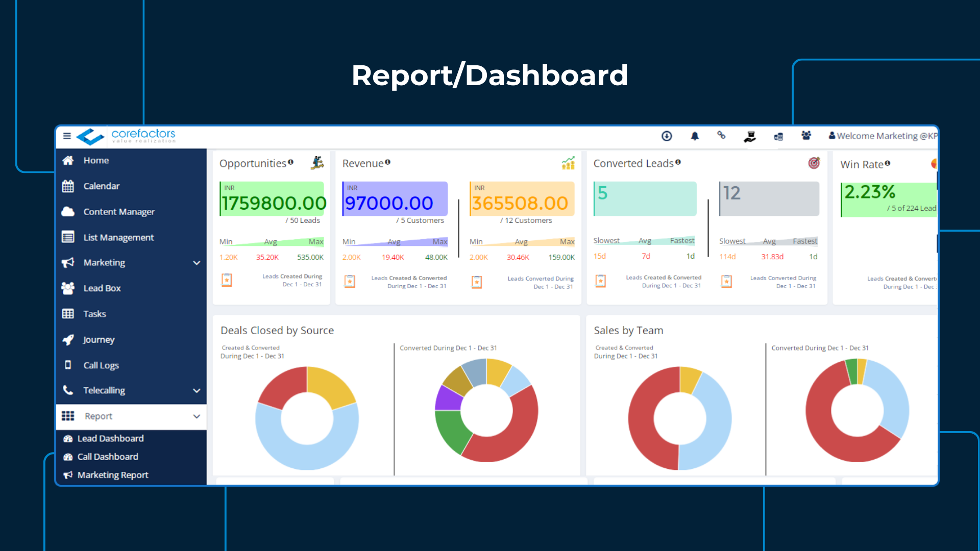980x551 pixels.
Task: Expand the Marketing sidebar menu
Action: 197,263
